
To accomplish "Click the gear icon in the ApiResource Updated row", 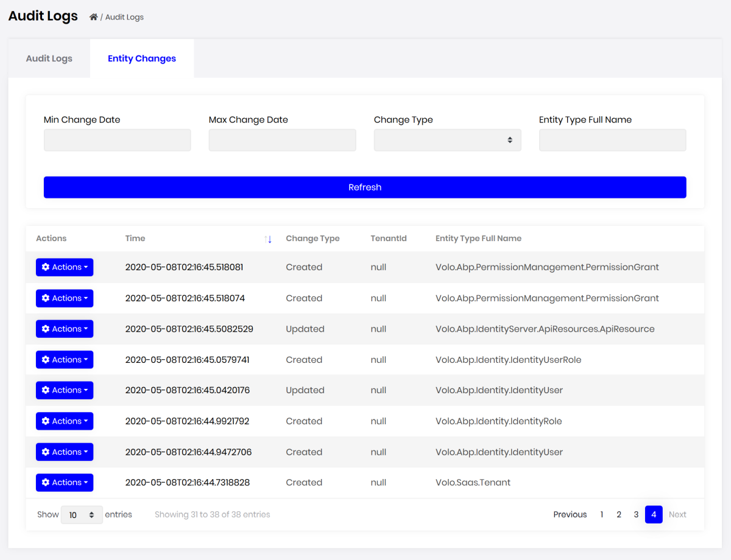I will (46, 329).
